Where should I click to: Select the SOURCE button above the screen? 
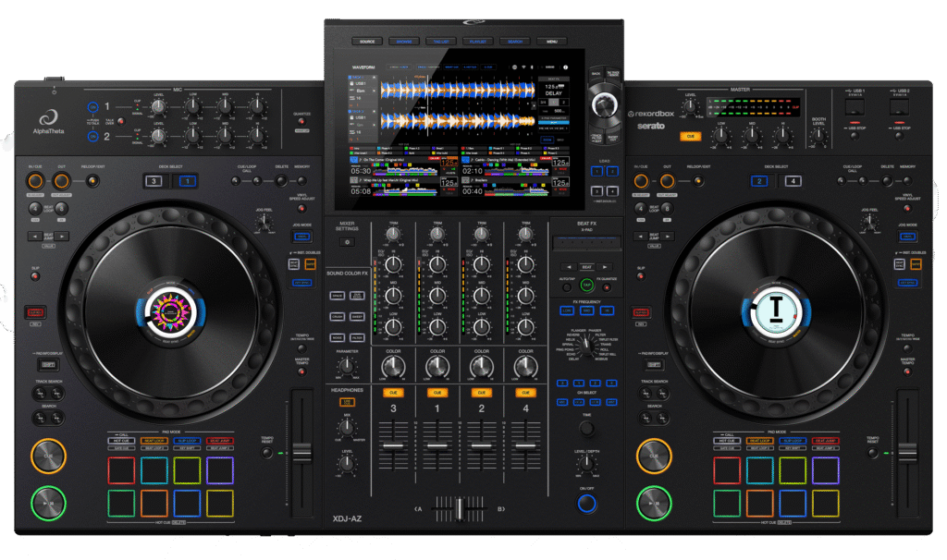coord(367,42)
